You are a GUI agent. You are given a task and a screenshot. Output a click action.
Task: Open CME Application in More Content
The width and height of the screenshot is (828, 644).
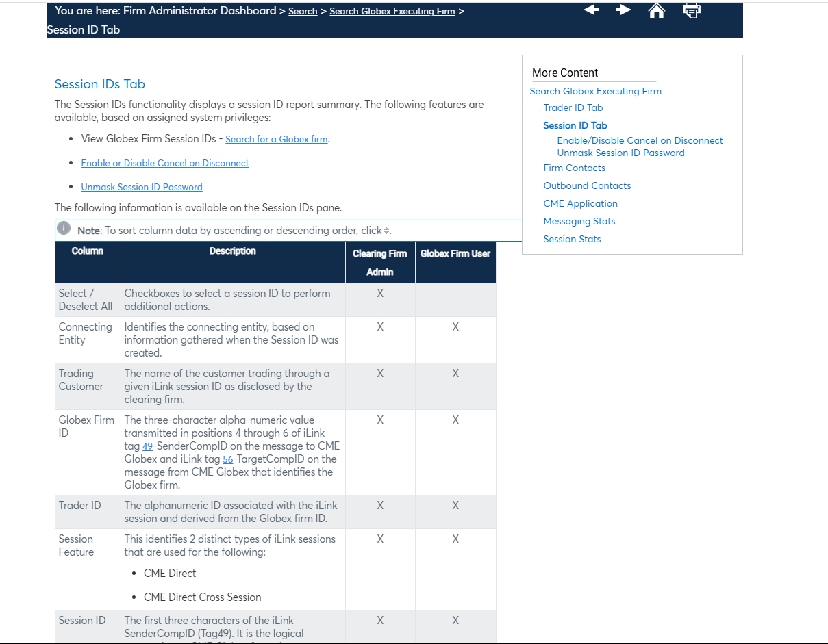tap(581, 203)
